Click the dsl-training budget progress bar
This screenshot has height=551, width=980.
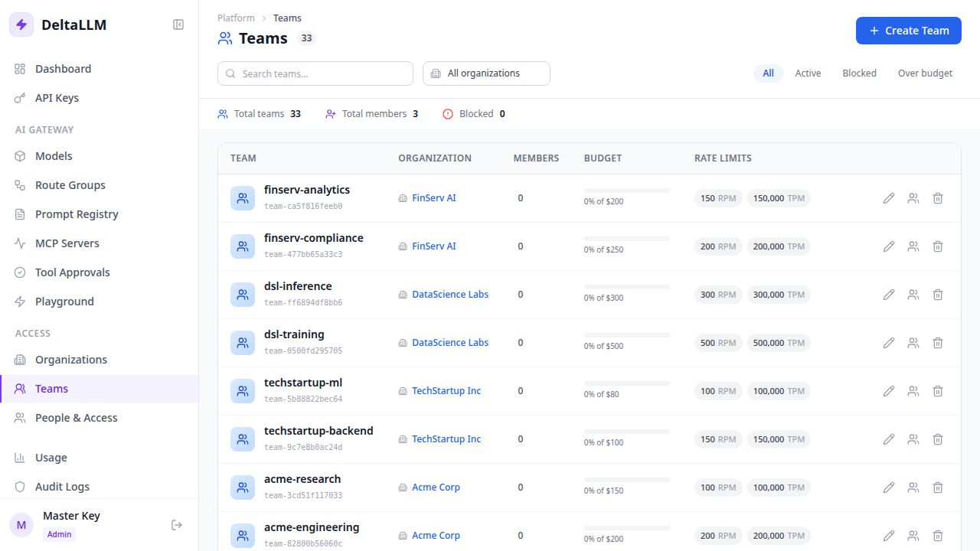click(x=627, y=335)
